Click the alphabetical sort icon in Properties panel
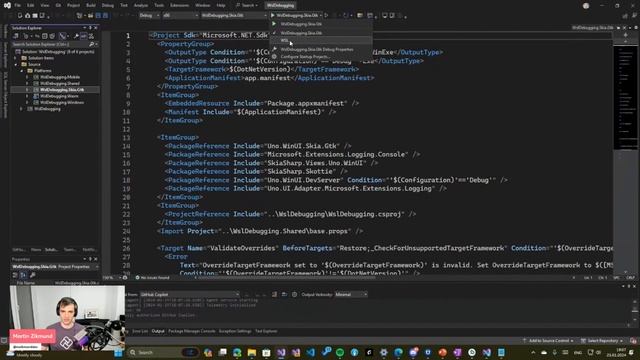Viewport: 640px width, 360px height. tap(23, 275)
